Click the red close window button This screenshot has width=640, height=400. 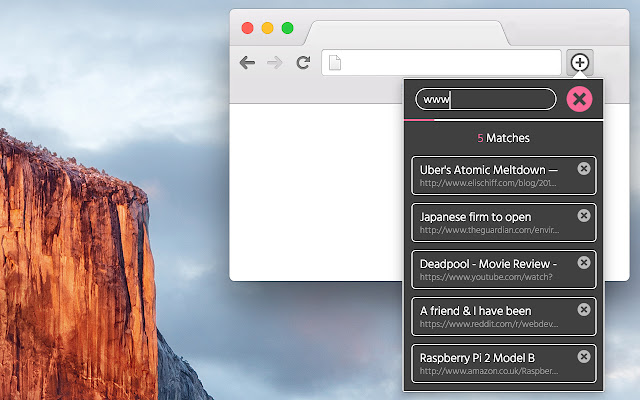click(x=247, y=28)
